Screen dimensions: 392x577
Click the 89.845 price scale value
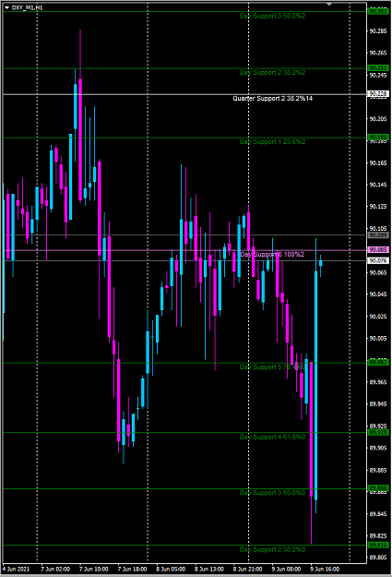point(378,514)
